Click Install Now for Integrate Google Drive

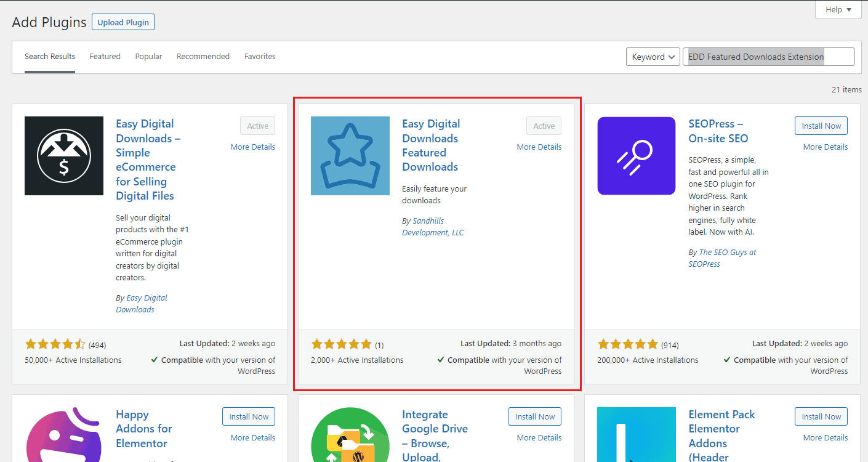coord(535,417)
